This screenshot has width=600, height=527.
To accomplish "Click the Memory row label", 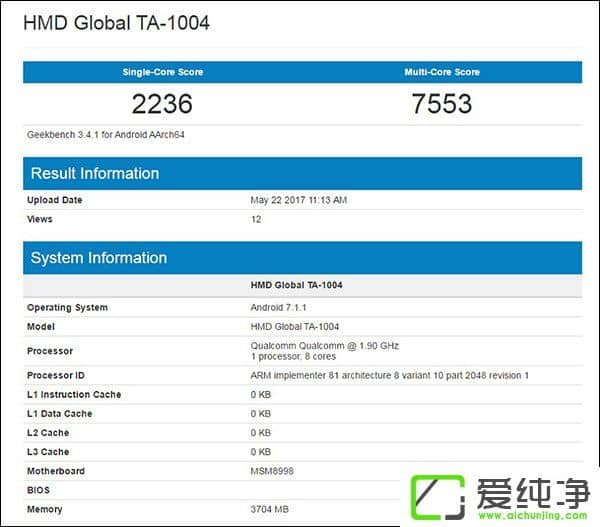I will [x=45, y=509].
